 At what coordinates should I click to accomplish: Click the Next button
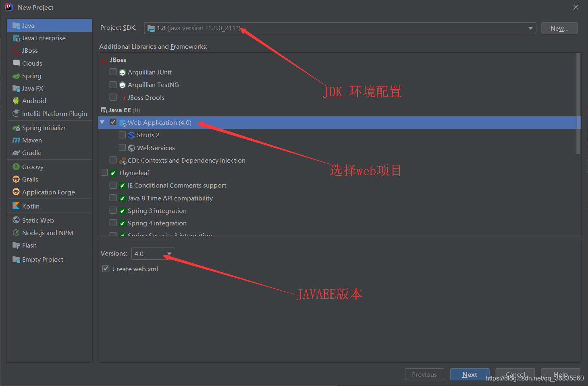click(x=470, y=374)
